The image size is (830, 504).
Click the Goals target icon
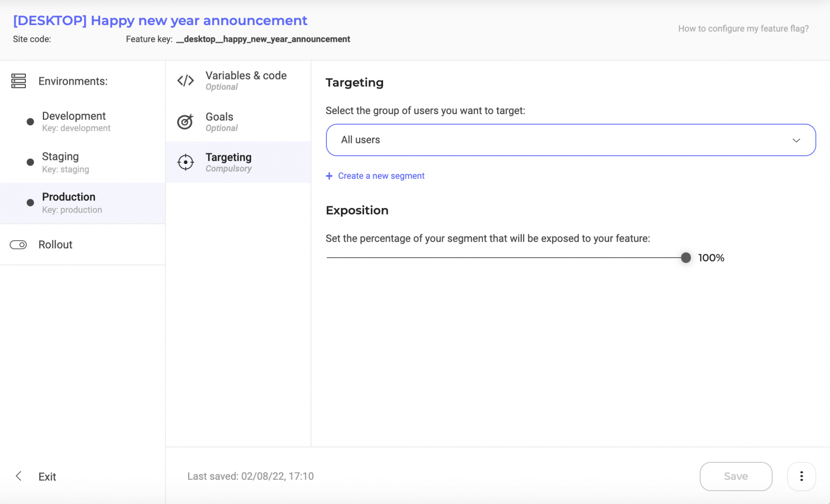tap(185, 122)
